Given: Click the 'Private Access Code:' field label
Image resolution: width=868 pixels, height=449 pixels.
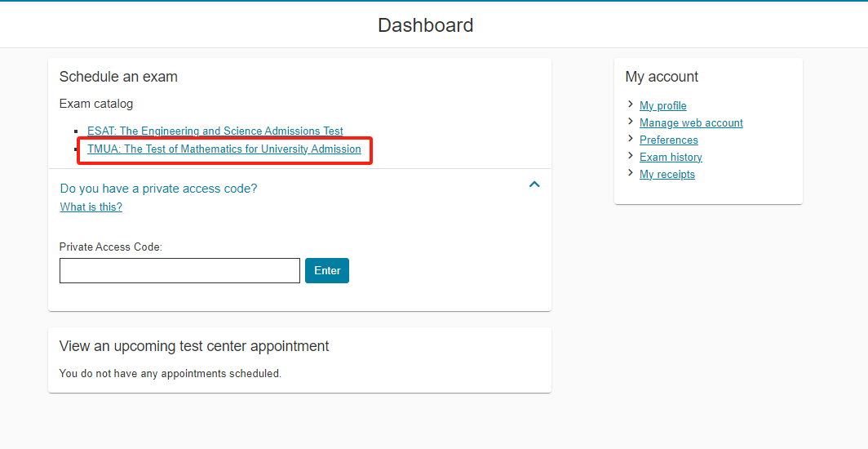Looking at the screenshot, I should 111,247.
